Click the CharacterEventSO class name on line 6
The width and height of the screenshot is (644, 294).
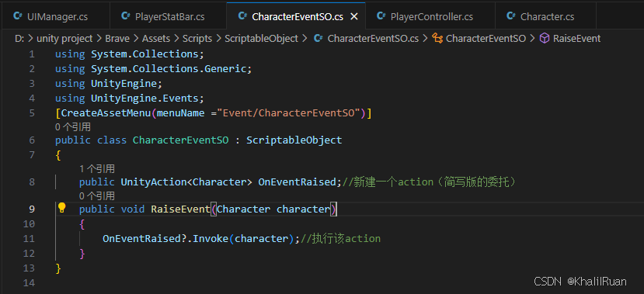click(x=181, y=140)
